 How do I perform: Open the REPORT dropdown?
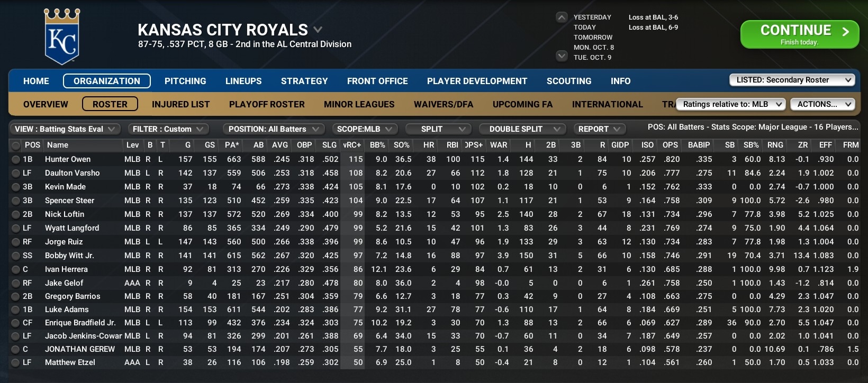pyautogui.click(x=600, y=129)
